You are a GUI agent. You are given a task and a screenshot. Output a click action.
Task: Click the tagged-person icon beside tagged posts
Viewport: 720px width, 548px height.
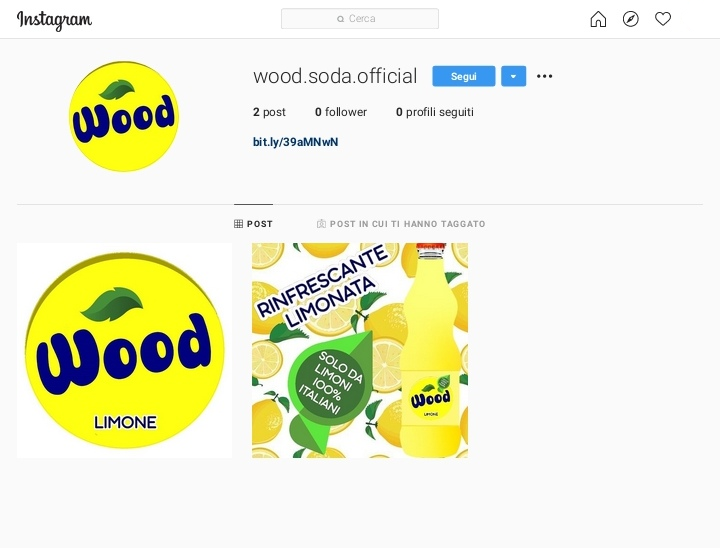click(321, 224)
